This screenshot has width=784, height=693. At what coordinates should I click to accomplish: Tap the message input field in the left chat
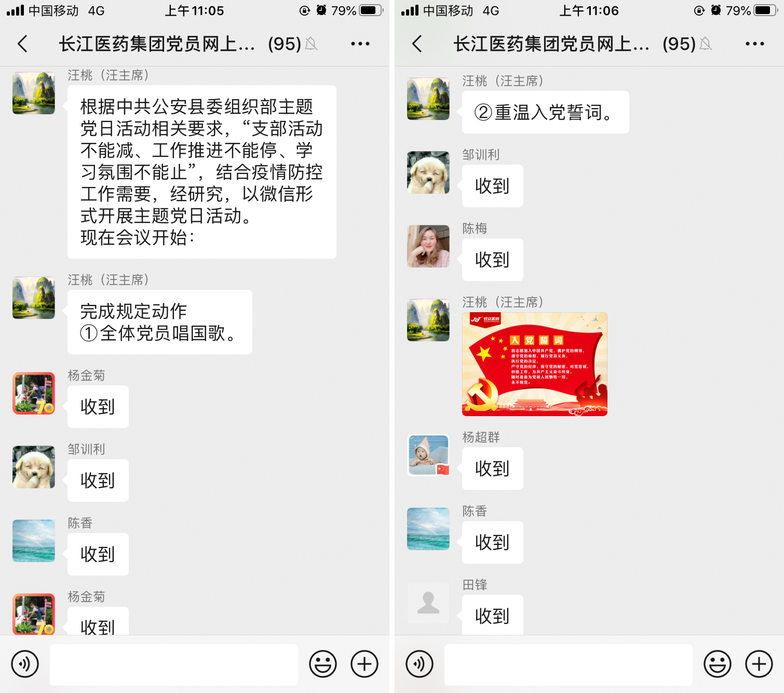pyautogui.click(x=174, y=664)
